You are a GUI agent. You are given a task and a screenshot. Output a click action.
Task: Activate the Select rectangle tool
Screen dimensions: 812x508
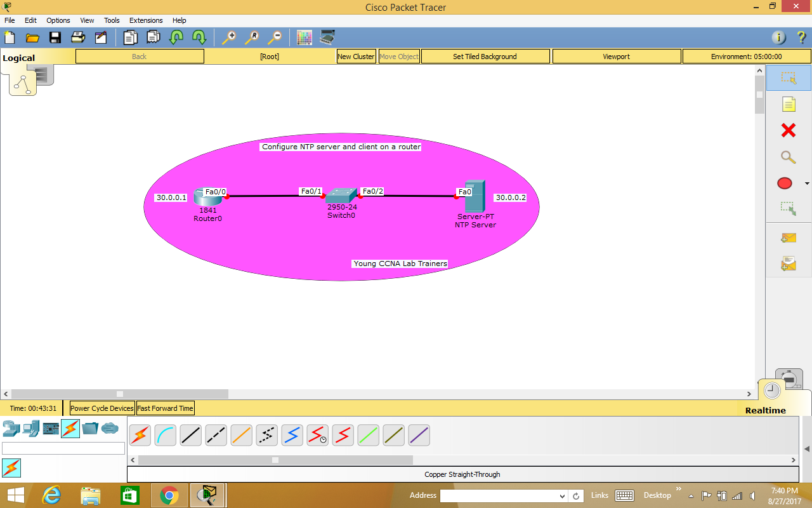[789, 77]
